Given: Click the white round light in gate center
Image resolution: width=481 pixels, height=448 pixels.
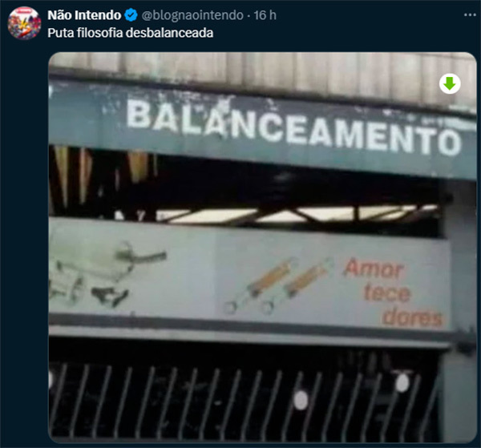Looking at the screenshot, I should click(x=301, y=400).
